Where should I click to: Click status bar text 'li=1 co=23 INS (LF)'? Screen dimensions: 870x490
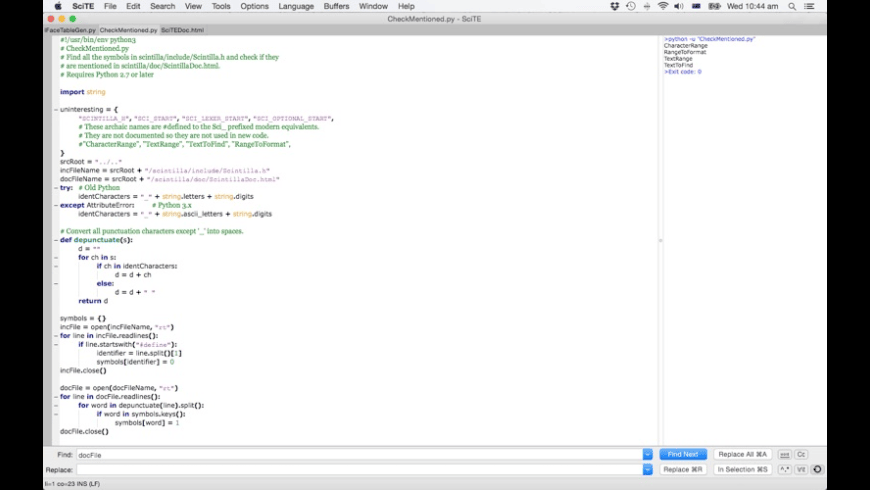coord(72,484)
